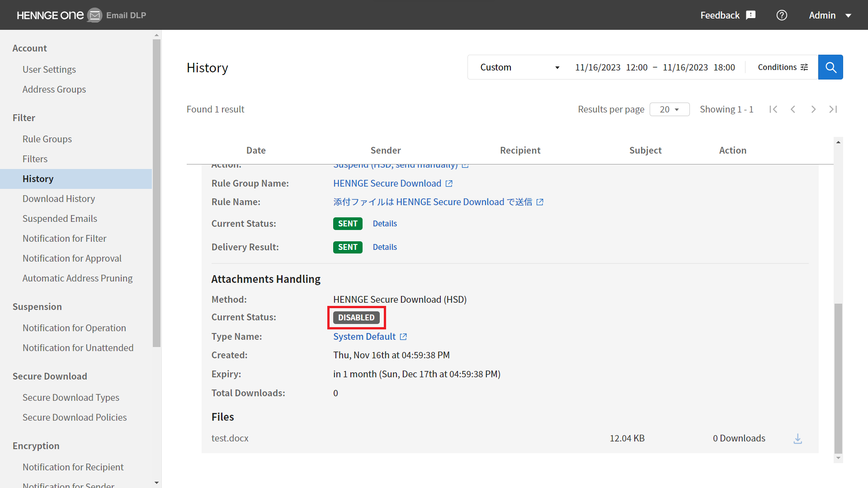Click sidebar scroll-down arrow
This screenshot has height=488, width=868.
coord(156,483)
